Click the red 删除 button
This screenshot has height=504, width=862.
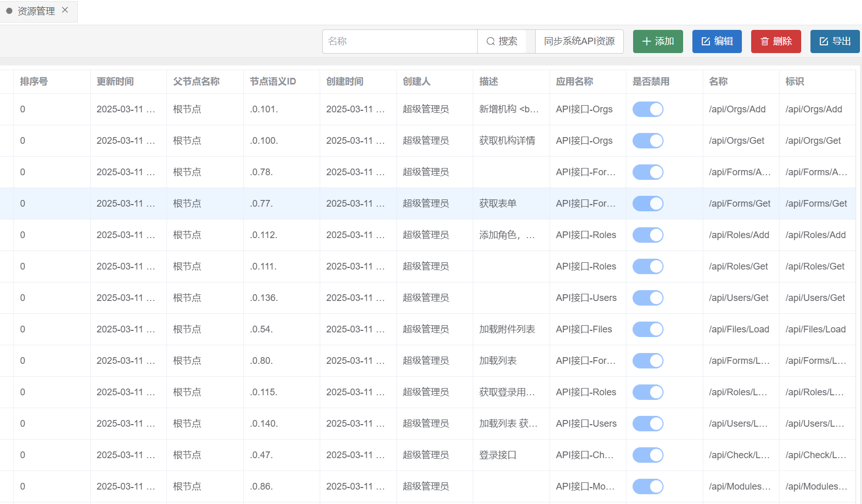click(x=776, y=41)
